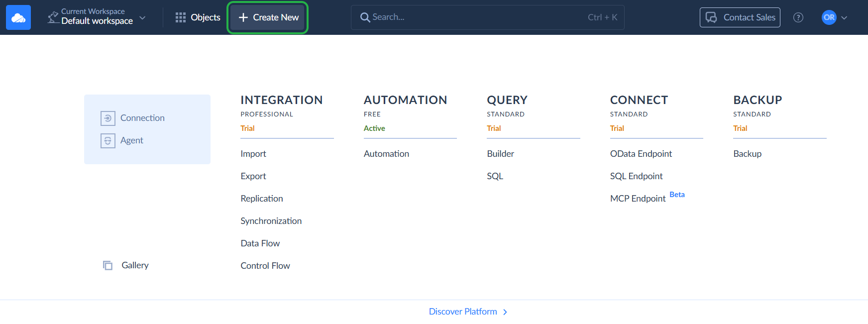This screenshot has width=868, height=324.
Task: Create a new Automation
Action: 386,154
